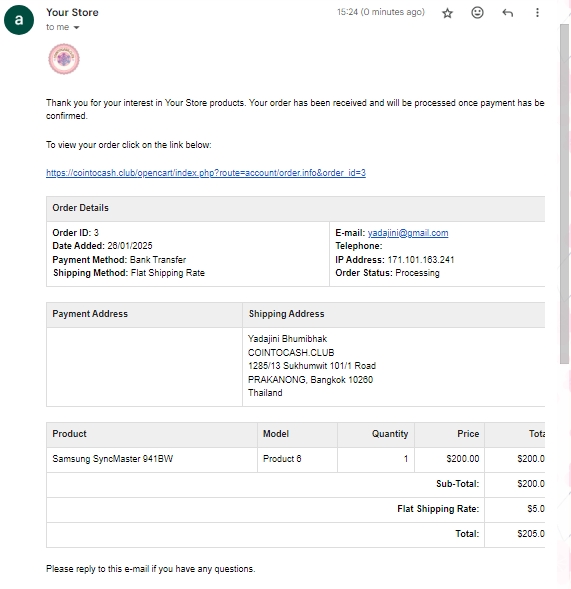The height and width of the screenshot is (589, 571).
Task: Click the sender avatar with letter a
Action: point(19,20)
